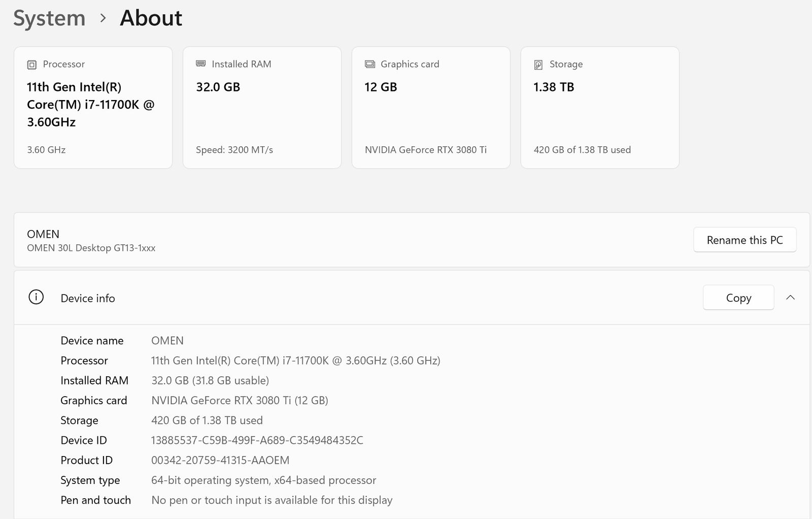Click the Installed RAM label in the Device info list
The height and width of the screenshot is (519, 812).
94,380
